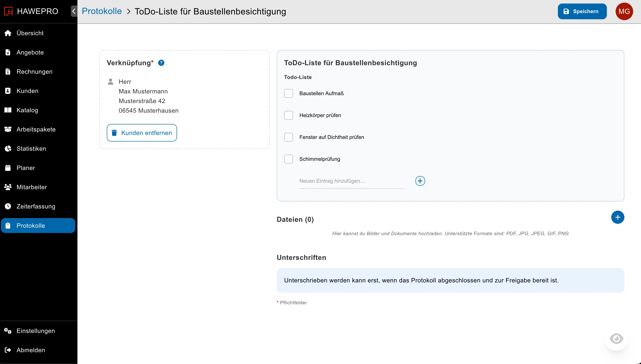Click the eye preview icon at bottom right

point(616,339)
